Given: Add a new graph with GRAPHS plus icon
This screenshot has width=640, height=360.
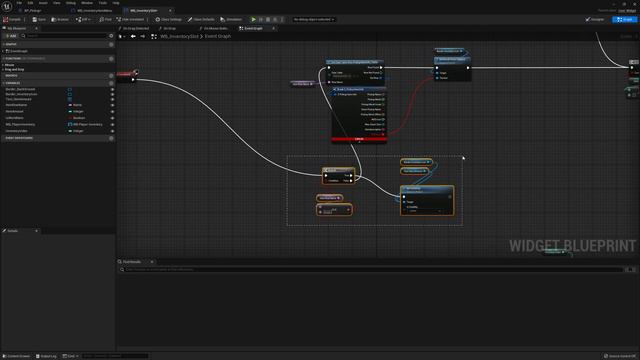Looking at the screenshot, I should click(111, 44).
